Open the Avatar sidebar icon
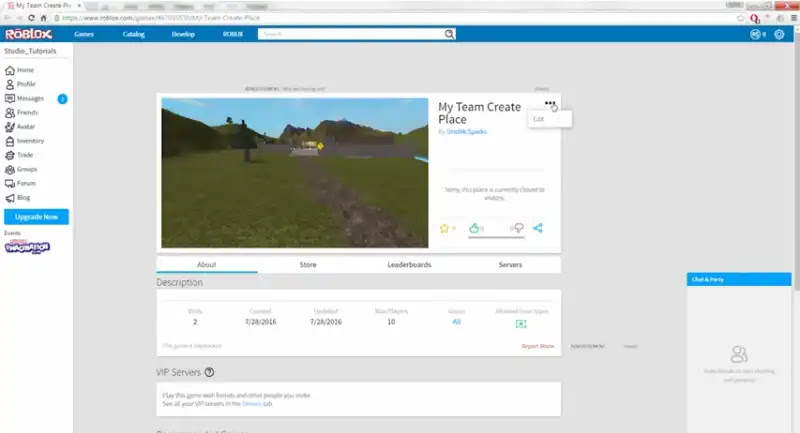Viewport: 800px width, 433px height. coord(10,127)
